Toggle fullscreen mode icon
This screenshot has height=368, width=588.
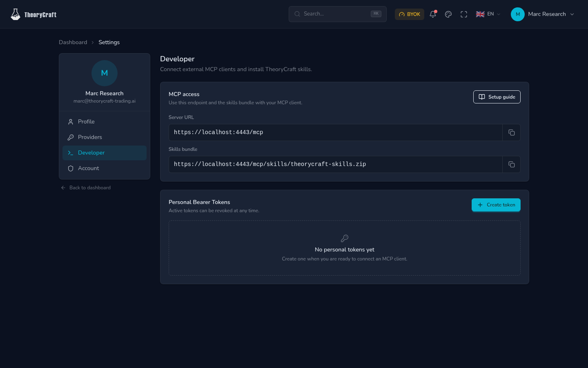point(464,14)
